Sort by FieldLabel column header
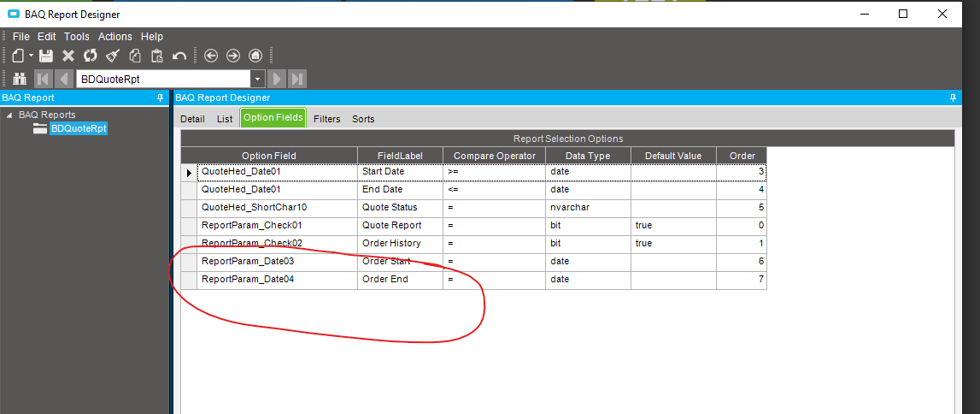 point(400,156)
